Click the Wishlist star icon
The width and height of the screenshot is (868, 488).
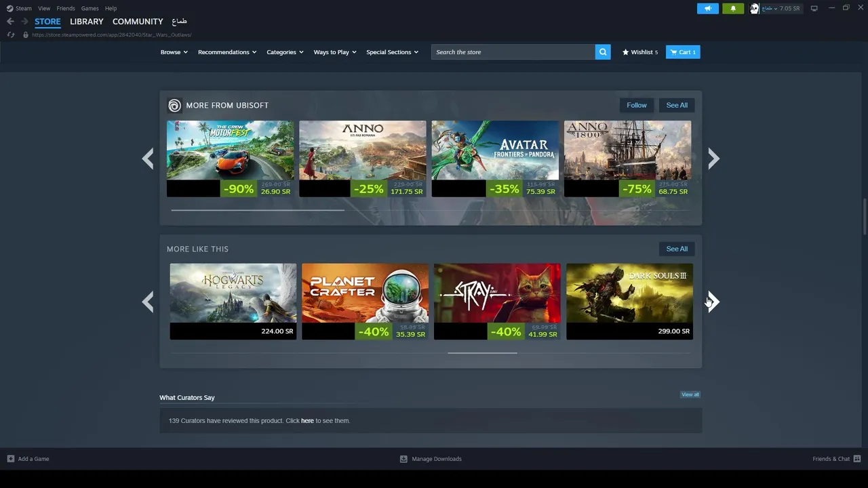coord(625,52)
